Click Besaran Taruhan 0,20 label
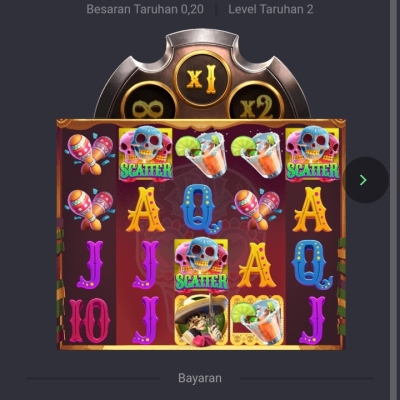Viewport: 400px width, 400px height. click(145, 9)
